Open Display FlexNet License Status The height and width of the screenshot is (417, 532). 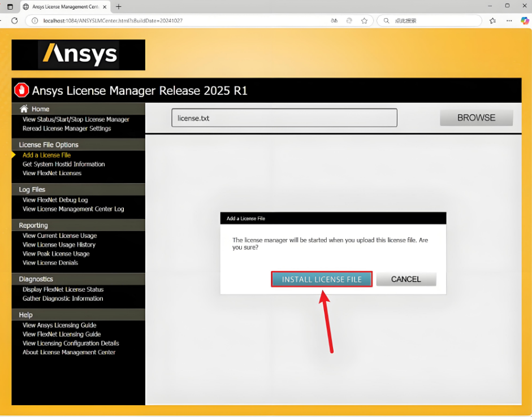tap(63, 289)
